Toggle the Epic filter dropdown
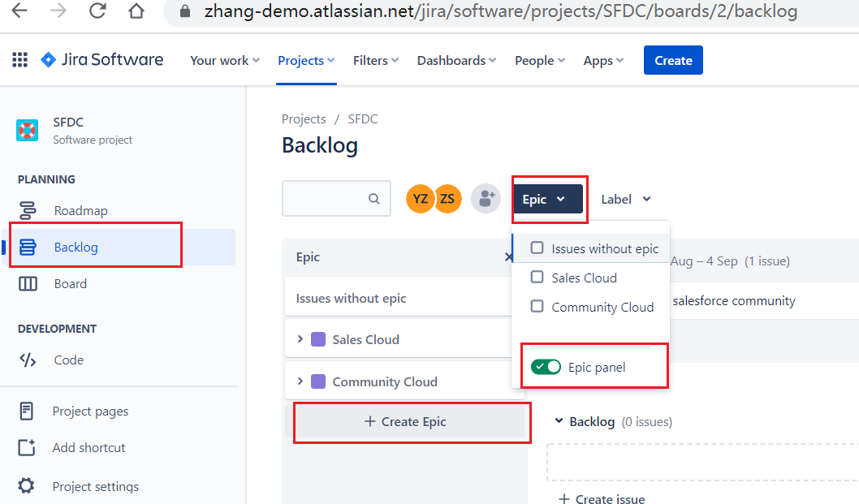Image resolution: width=859 pixels, height=504 pixels. tap(548, 199)
